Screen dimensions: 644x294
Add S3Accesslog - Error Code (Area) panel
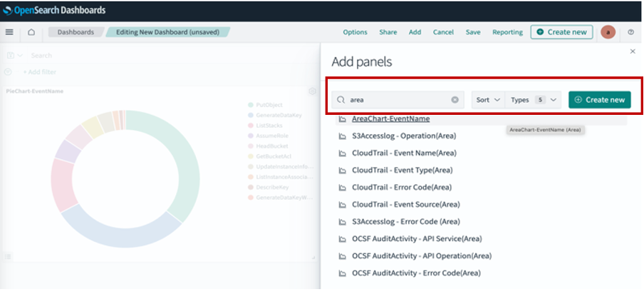[406, 222]
